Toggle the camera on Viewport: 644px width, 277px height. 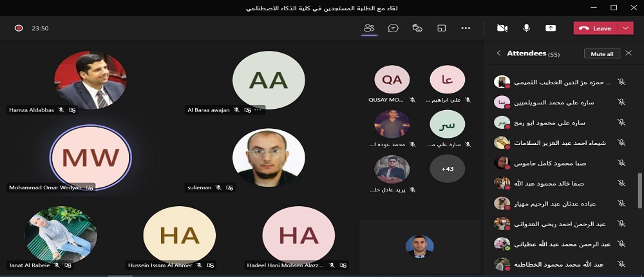pyautogui.click(x=502, y=28)
